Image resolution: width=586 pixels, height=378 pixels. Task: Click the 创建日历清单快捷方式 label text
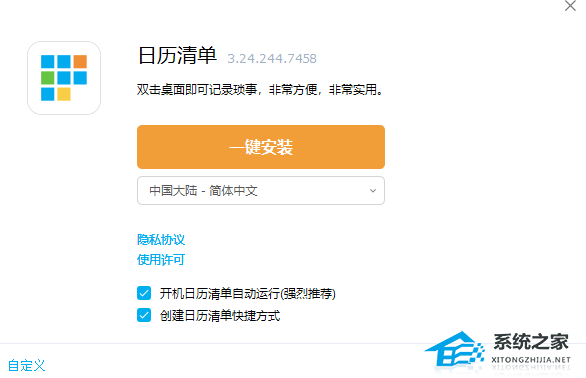220,316
